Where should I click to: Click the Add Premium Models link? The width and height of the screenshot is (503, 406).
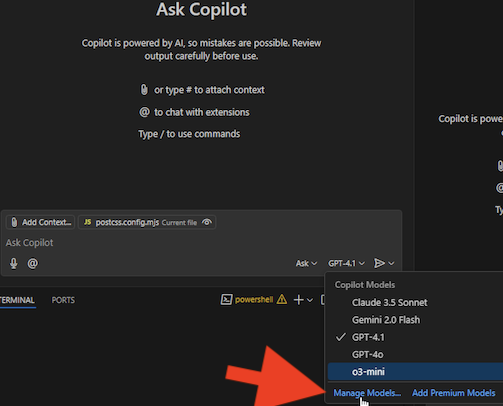click(x=453, y=393)
